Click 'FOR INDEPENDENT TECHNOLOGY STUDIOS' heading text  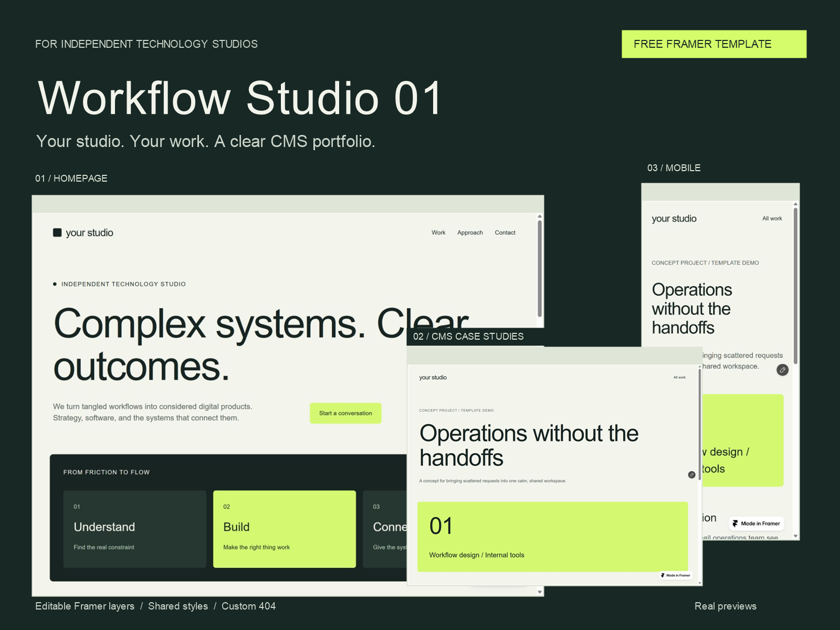click(146, 44)
